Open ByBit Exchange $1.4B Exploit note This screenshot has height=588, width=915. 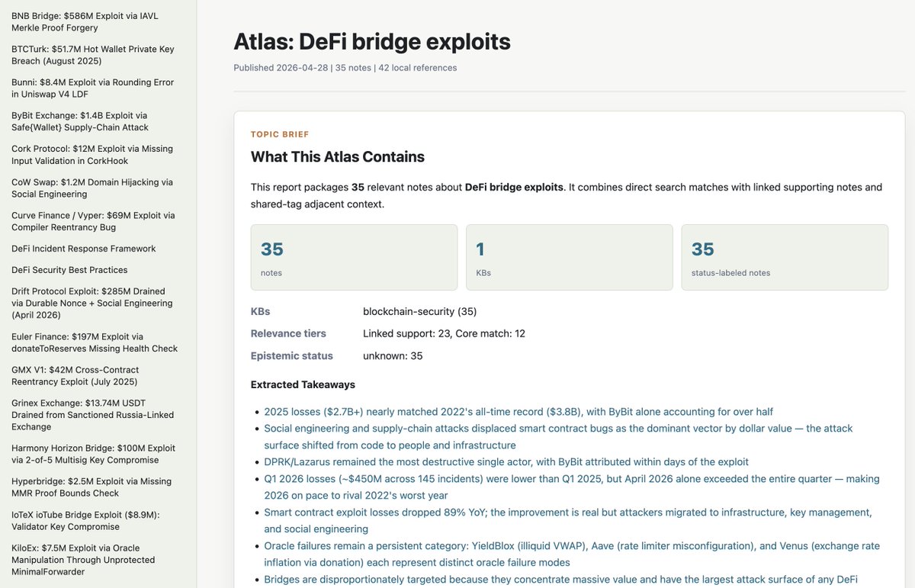(x=80, y=121)
